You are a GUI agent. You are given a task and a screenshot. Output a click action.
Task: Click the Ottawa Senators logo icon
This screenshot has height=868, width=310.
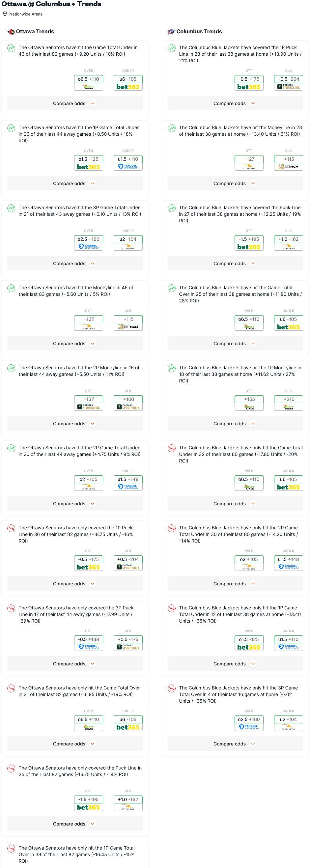11,32
